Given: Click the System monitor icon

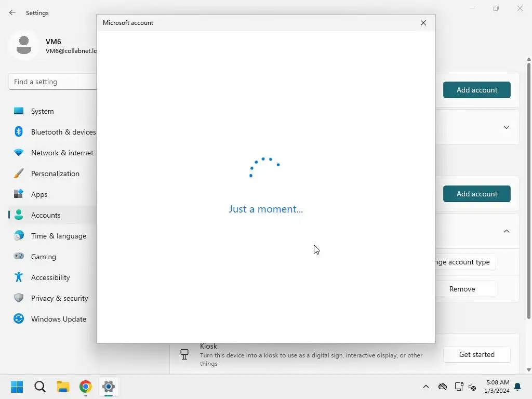Looking at the screenshot, I should (19, 111).
